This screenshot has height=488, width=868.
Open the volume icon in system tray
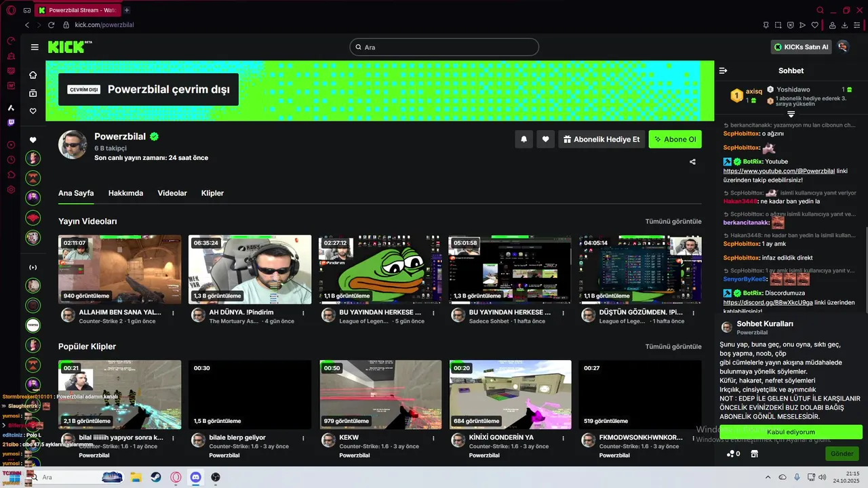click(823, 477)
